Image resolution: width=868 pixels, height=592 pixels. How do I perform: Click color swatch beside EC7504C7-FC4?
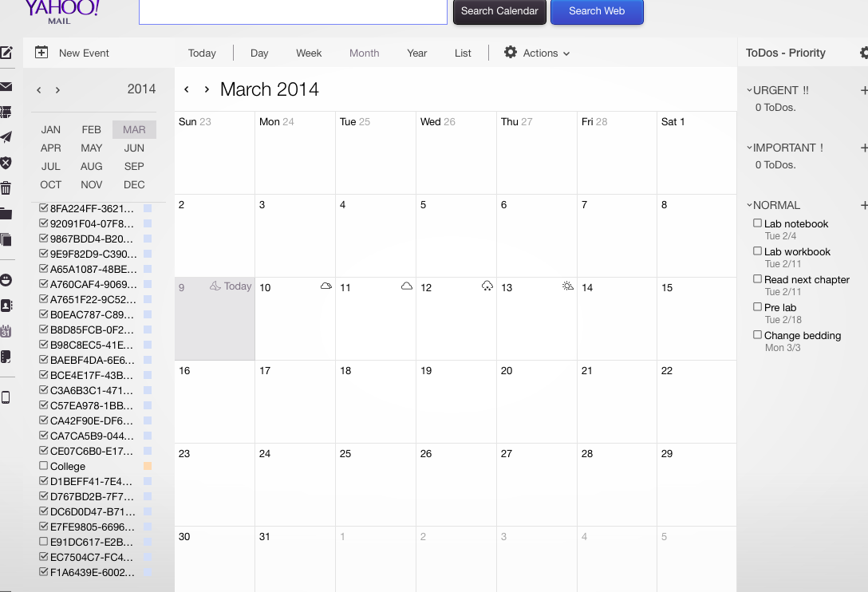[148, 557]
